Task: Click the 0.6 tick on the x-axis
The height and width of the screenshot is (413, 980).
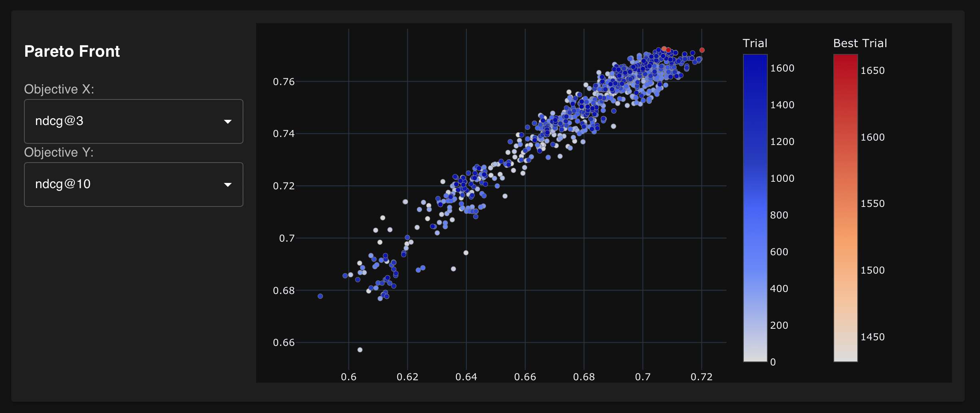Action: 349,377
